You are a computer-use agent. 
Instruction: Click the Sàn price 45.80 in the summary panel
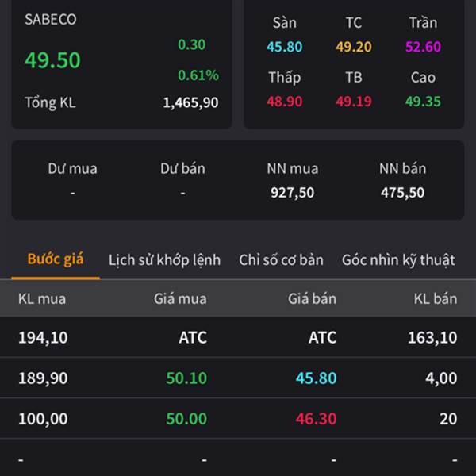(x=285, y=47)
